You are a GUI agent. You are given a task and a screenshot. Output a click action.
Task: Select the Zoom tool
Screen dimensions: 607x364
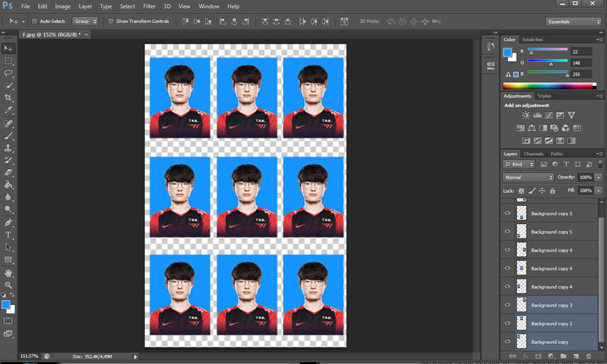[x=8, y=285]
